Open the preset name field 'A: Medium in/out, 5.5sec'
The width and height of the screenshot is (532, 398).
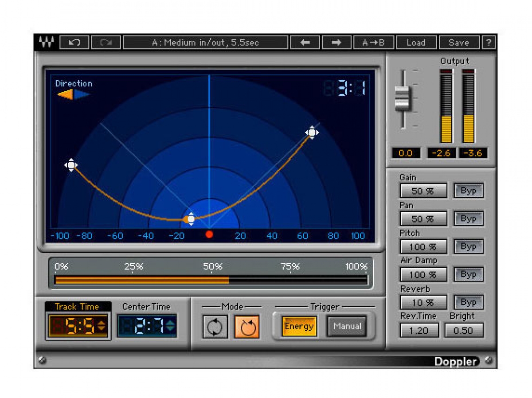[205, 43]
